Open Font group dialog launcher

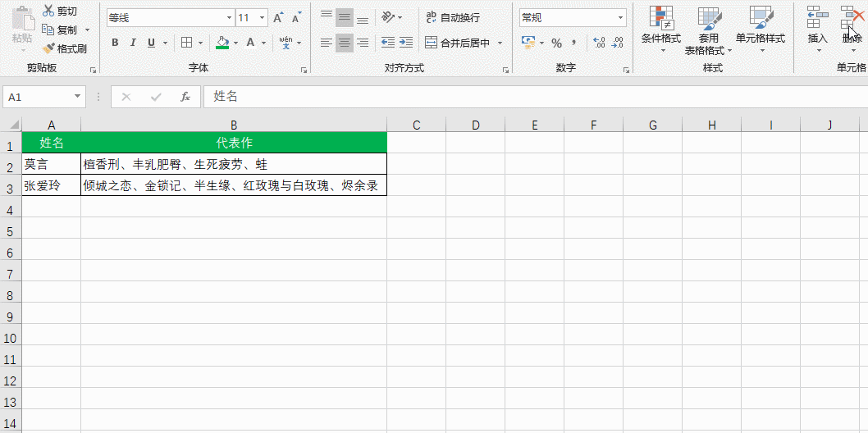pyautogui.click(x=304, y=71)
